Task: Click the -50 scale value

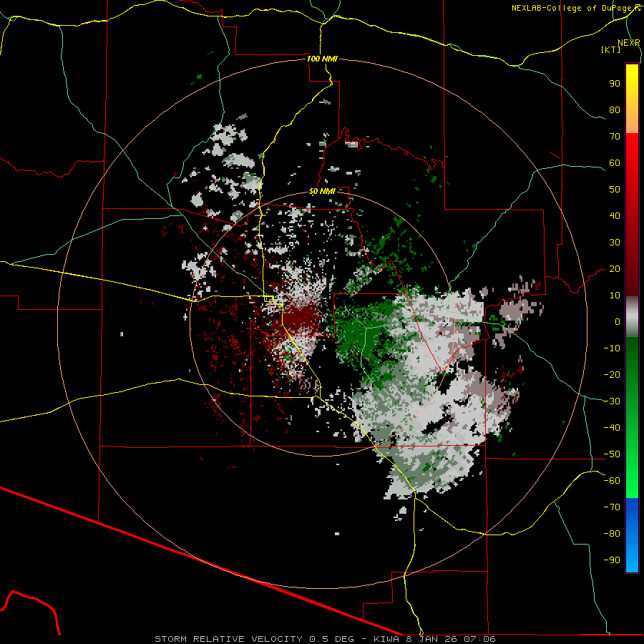Action: [x=612, y=454]
